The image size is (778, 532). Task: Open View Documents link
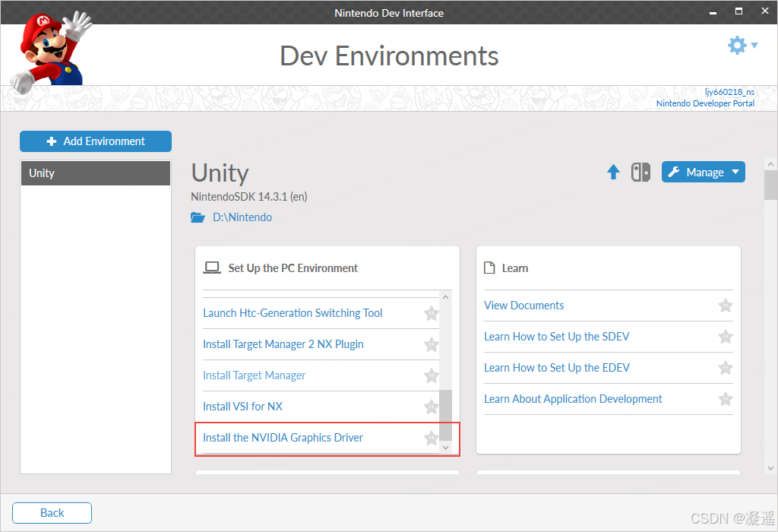point(524,306)
